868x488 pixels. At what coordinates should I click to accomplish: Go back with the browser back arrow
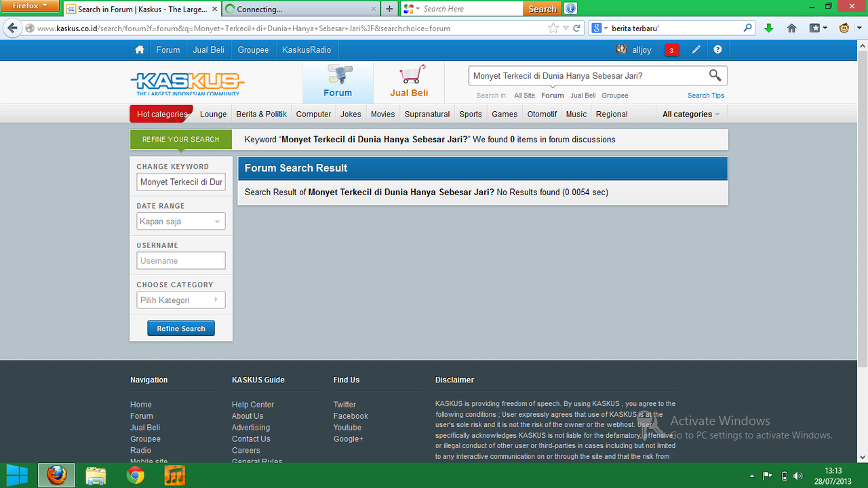tap(12, 28)
